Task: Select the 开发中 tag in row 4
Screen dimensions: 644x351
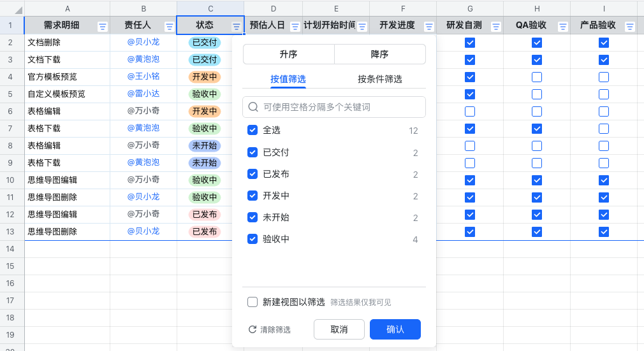Action: tap(205, 77)
